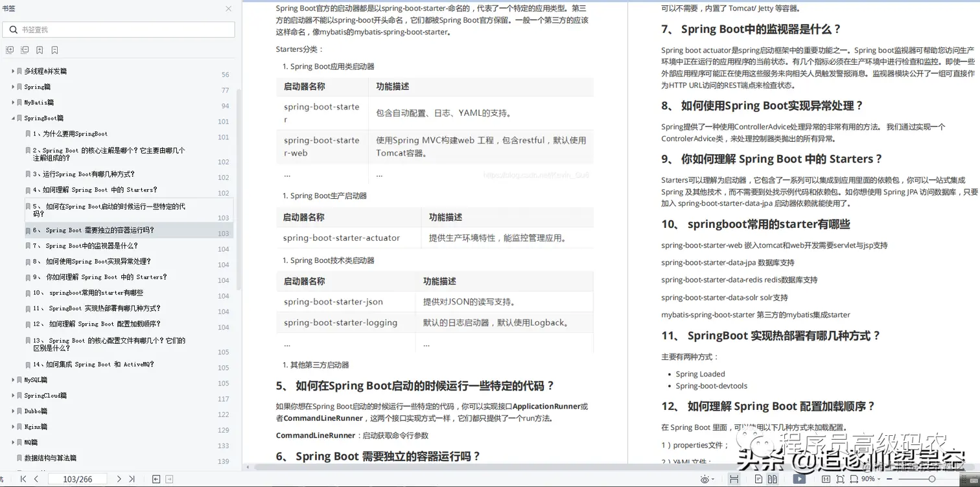Click bookmark icon beside Spring篇
Viewport: 980px width, 487px height.
coord(19,87)
